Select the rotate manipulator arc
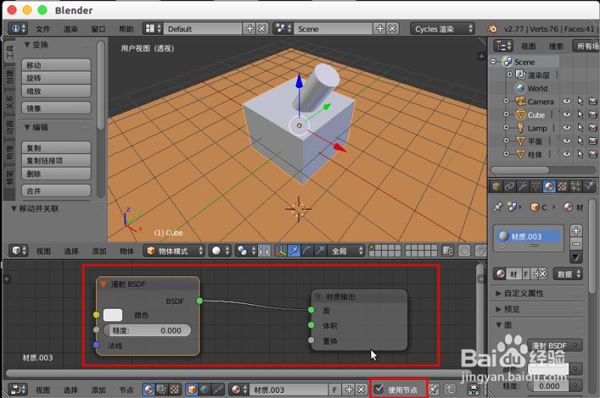Screen dimensions: 600x398 pos(307,251)
